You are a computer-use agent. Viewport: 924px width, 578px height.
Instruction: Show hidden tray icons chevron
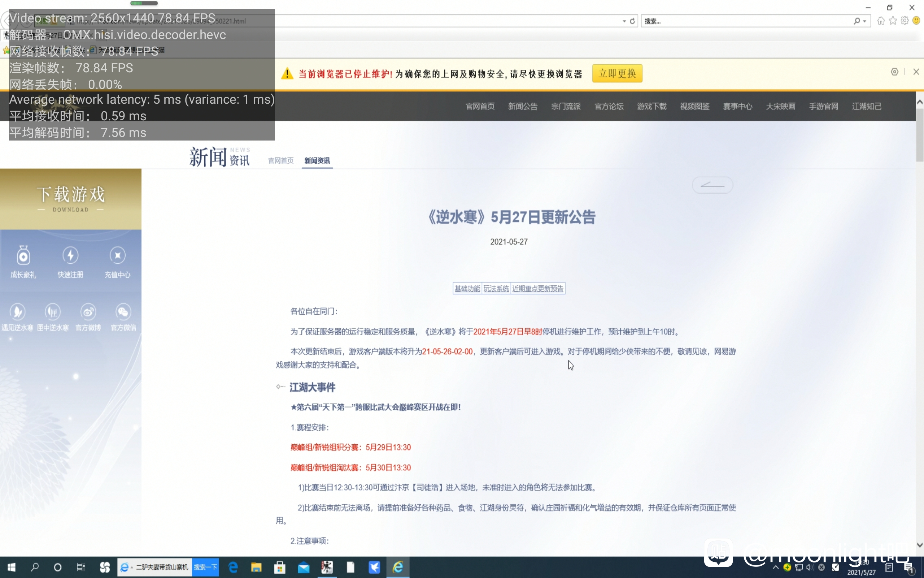click(775, 567)
